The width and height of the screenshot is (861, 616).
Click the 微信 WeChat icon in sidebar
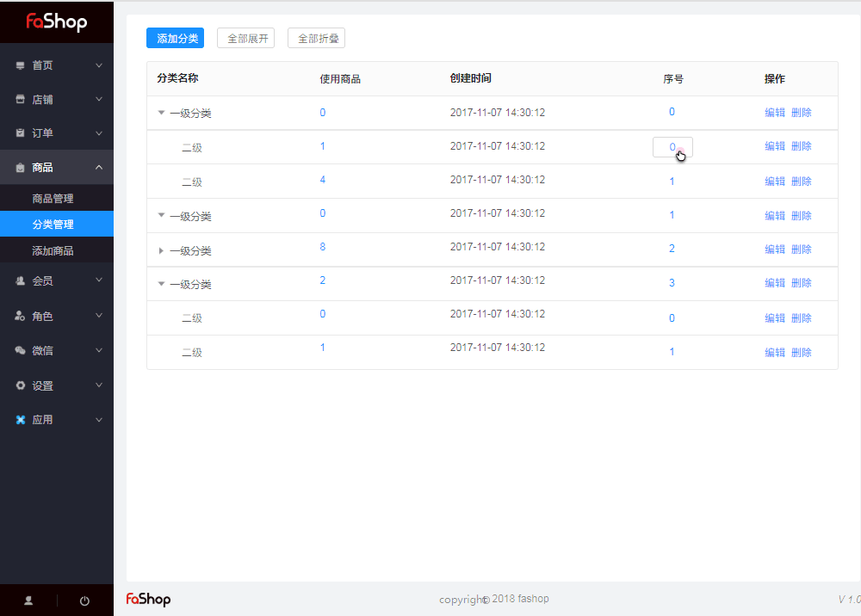click(19, 351)
